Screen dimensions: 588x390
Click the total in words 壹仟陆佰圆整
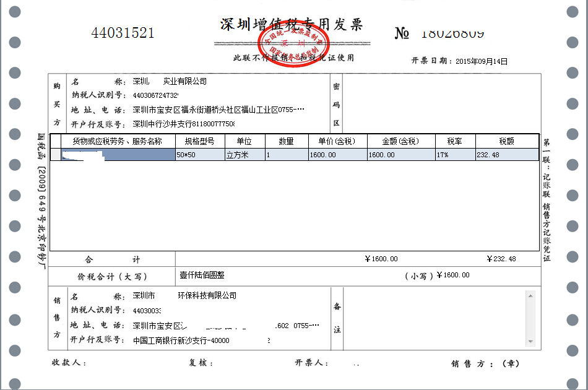click(x=202, y=275)
